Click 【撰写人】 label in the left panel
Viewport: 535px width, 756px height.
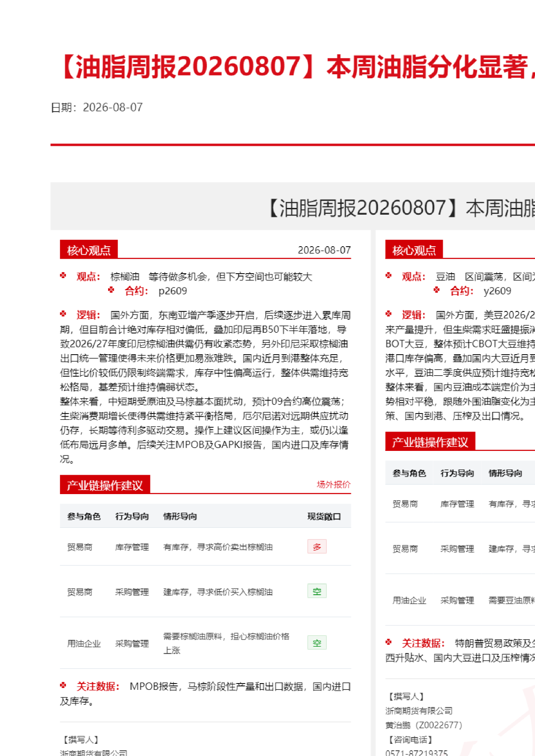pyautogui.click(x=81, y=739)
